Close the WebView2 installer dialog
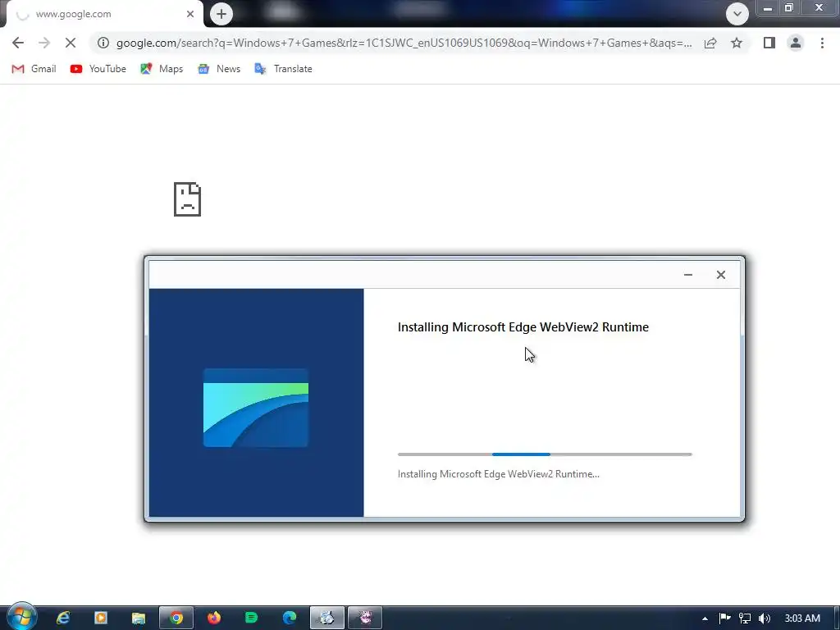 pyautogui.click(x=721, y=275)
